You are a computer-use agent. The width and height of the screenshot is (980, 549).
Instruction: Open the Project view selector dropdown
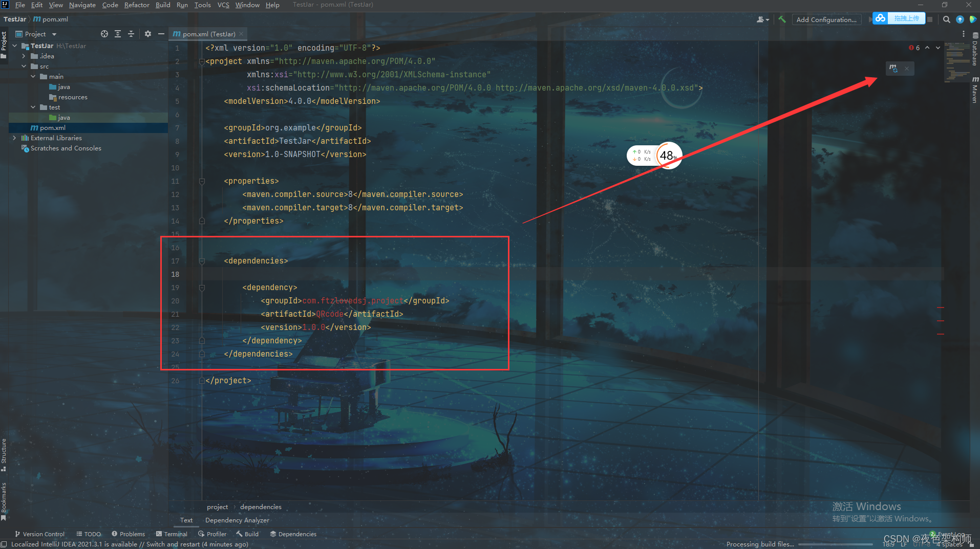point(36,34)
